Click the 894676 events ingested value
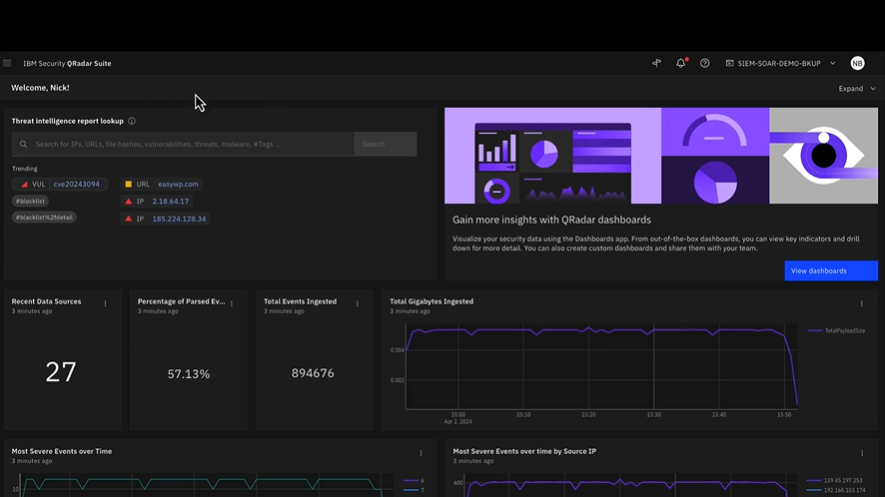The height and width of the screenshot is (497, 885). point(313,373)
